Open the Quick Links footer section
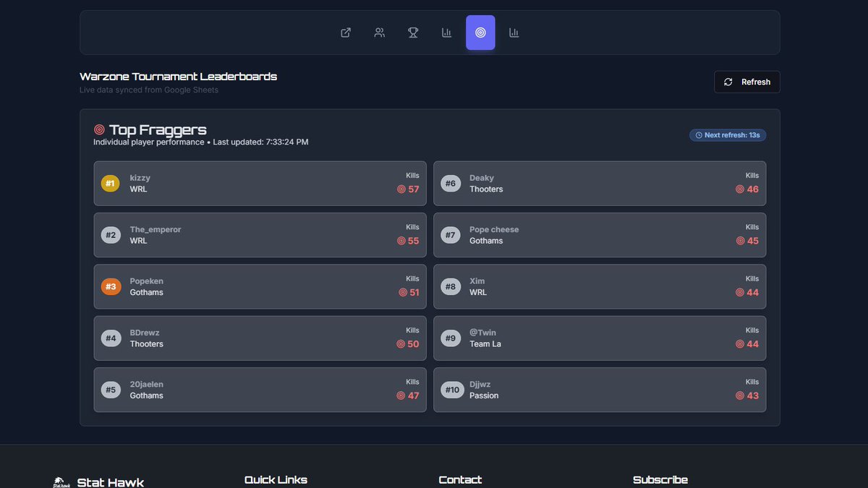 [x=276, y=479]
